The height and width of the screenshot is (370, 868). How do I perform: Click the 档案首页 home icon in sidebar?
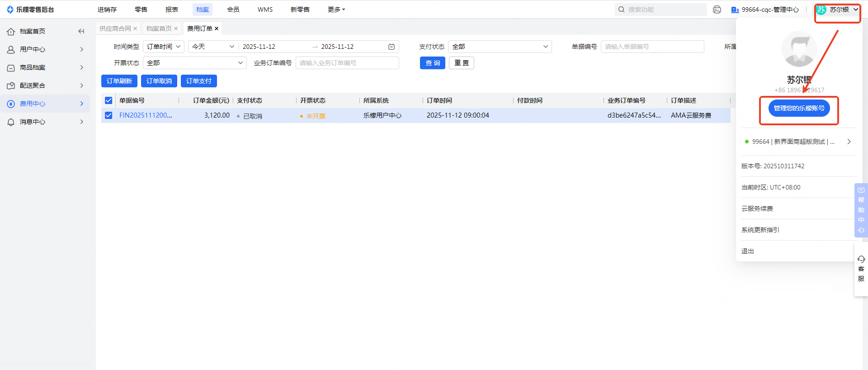[x=11, y=31]
